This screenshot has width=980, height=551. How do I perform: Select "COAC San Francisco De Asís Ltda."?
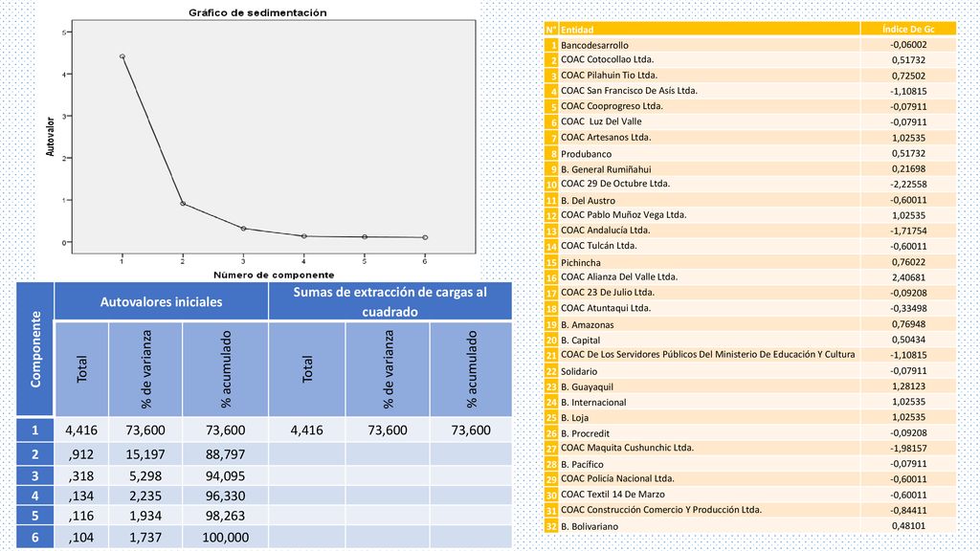(x=629, y=90)
